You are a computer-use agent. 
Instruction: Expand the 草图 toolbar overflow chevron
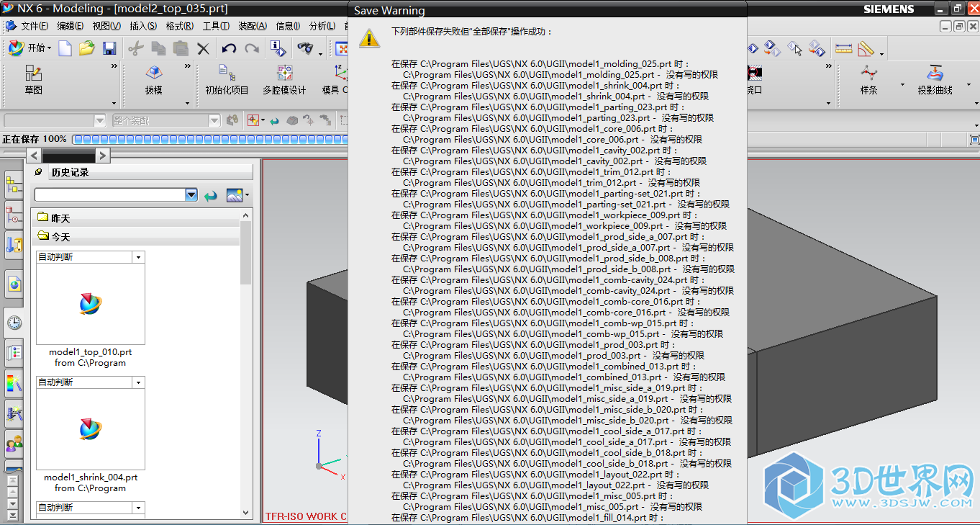coord(114,66)
